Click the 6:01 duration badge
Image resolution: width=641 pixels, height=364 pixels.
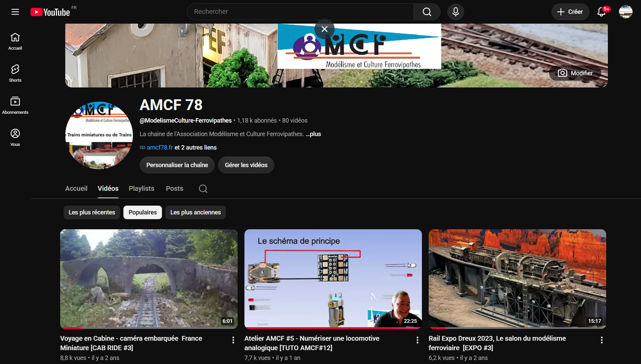coord(228,321)
